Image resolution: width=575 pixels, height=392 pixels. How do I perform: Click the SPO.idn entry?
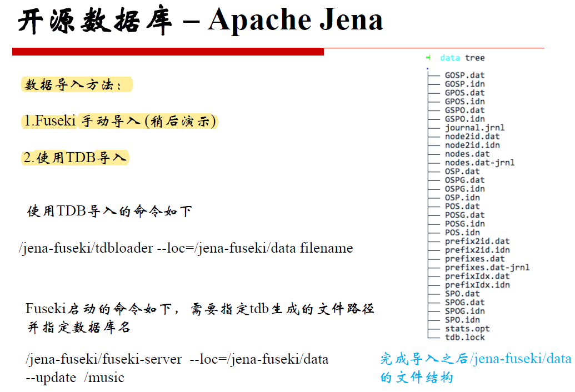(x=462, y=320)
